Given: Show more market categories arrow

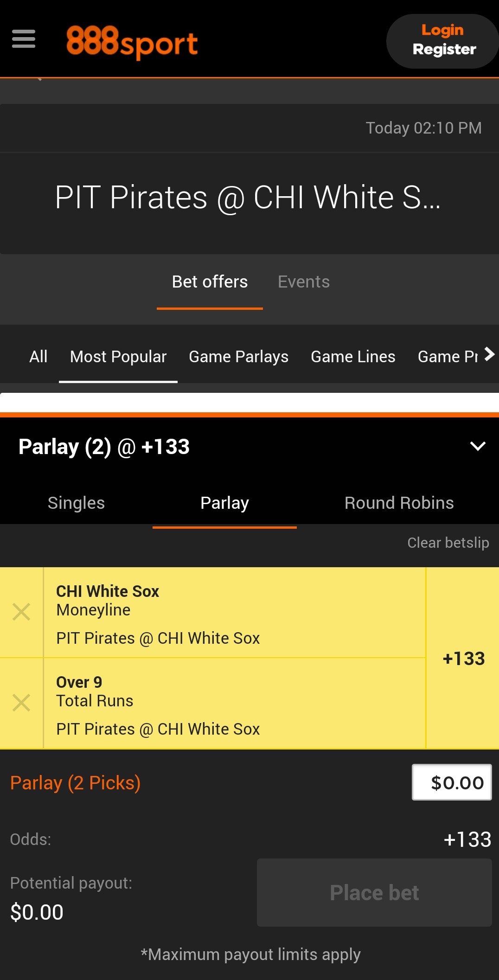Looking at the screenshot, I should [x=489, y=354].
